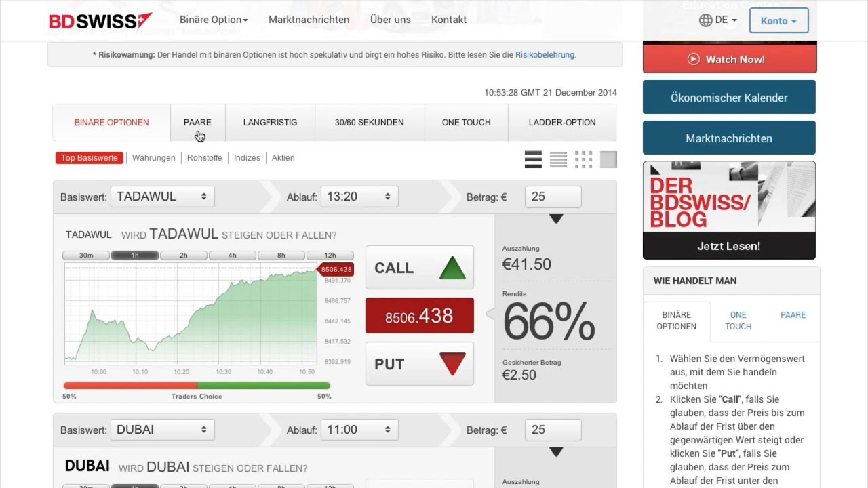
Task: Switch to the 30/60 Sekunden tab
Action: coord(370,123)
